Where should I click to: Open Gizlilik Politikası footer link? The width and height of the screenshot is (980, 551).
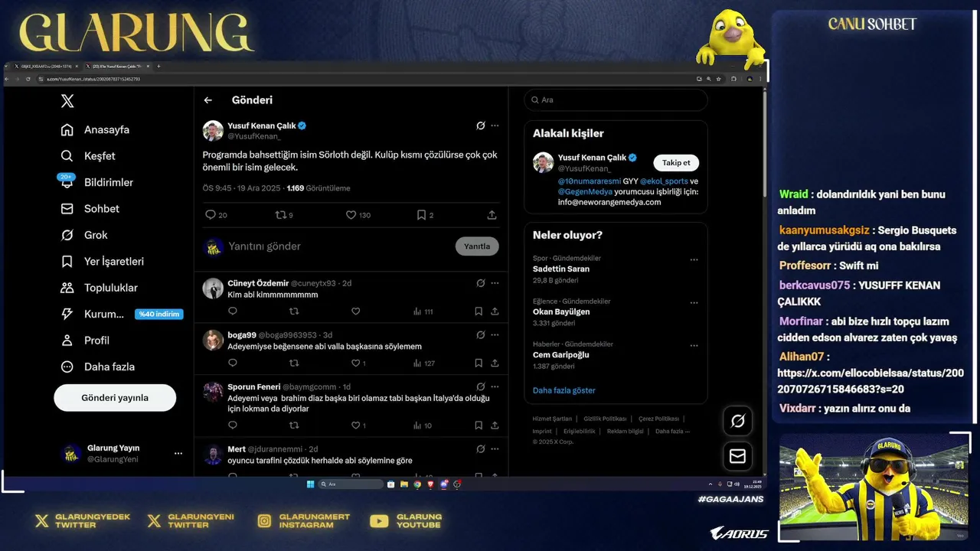605,419
